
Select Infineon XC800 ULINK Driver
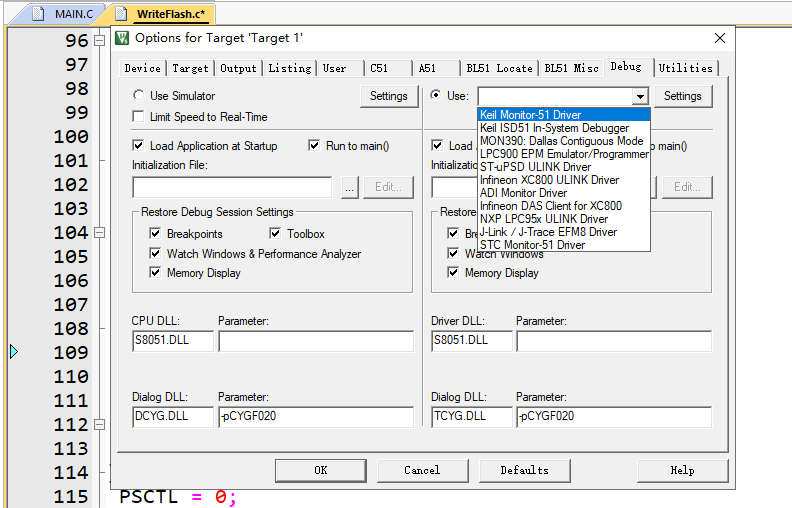[564, 180]
